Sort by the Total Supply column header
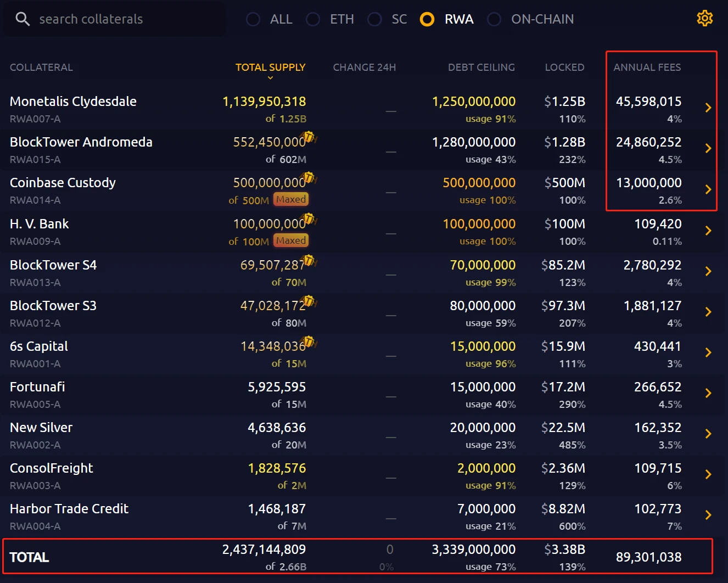 pos(270,68)
